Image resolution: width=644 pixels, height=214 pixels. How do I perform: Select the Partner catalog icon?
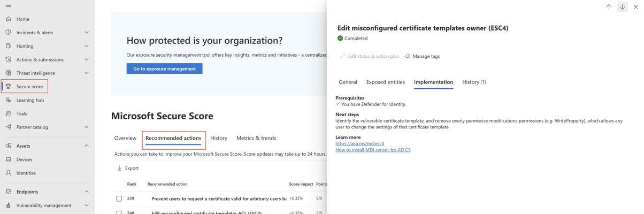[8, 127]
